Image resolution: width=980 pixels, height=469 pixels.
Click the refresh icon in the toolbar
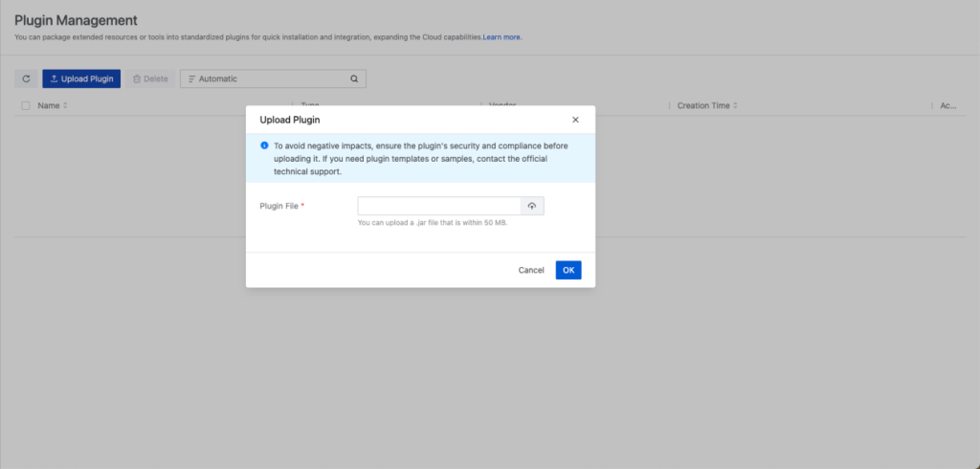[26, 78]
